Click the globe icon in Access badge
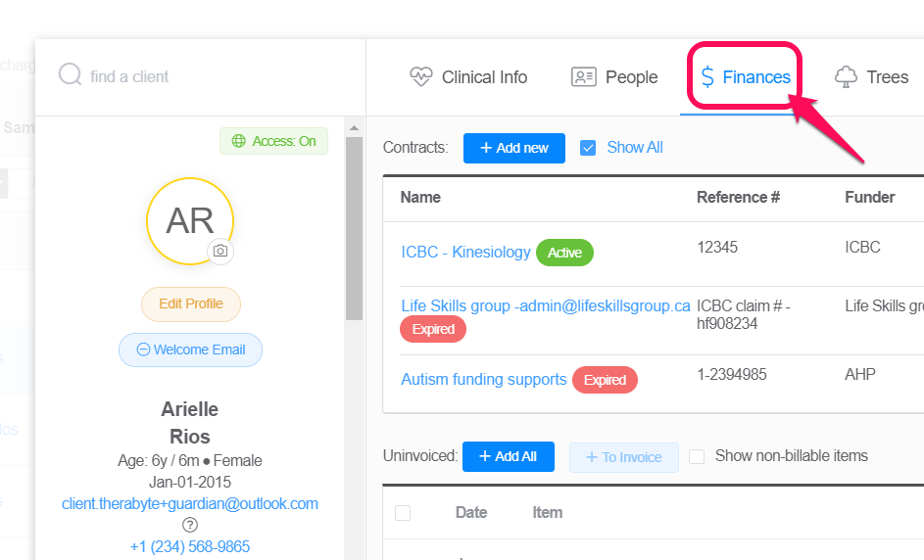Viewport: 924px width, 560px height. tap(239, 141)
